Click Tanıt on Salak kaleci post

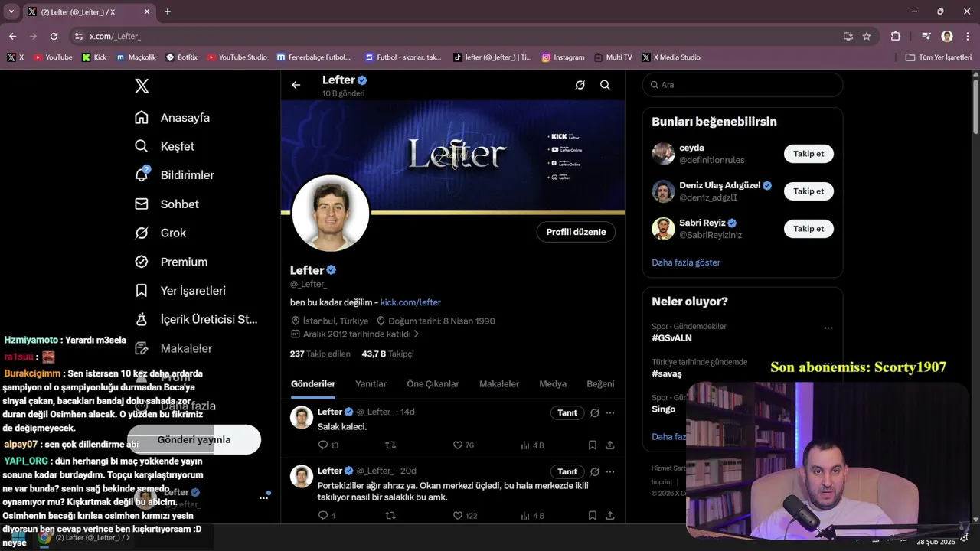point(567,412)
